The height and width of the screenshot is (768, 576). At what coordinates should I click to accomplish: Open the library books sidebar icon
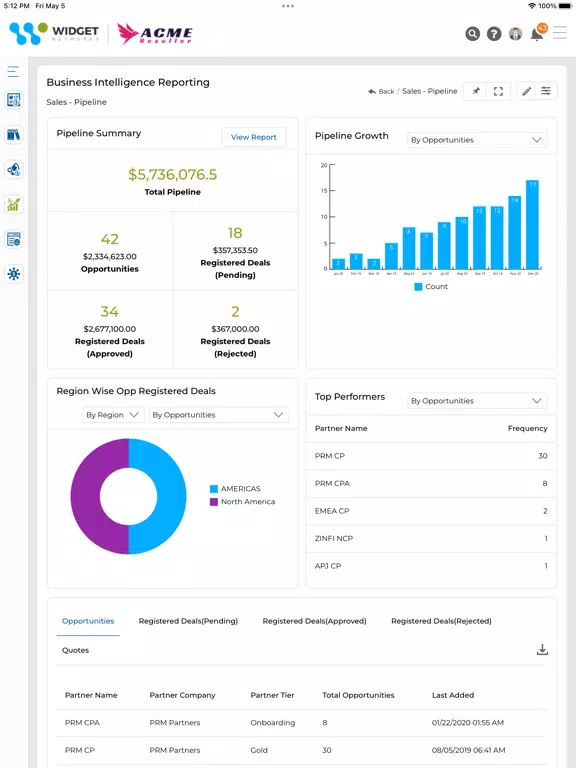(x=14, y=134)
